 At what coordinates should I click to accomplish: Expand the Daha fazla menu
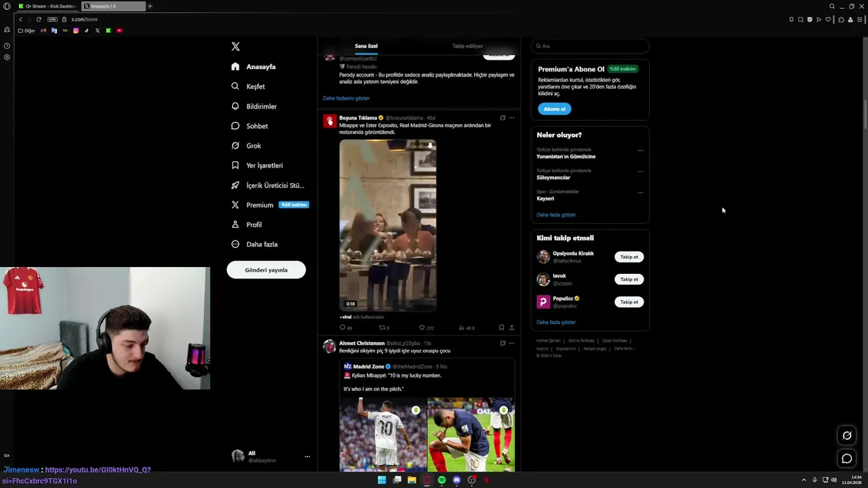254,244
